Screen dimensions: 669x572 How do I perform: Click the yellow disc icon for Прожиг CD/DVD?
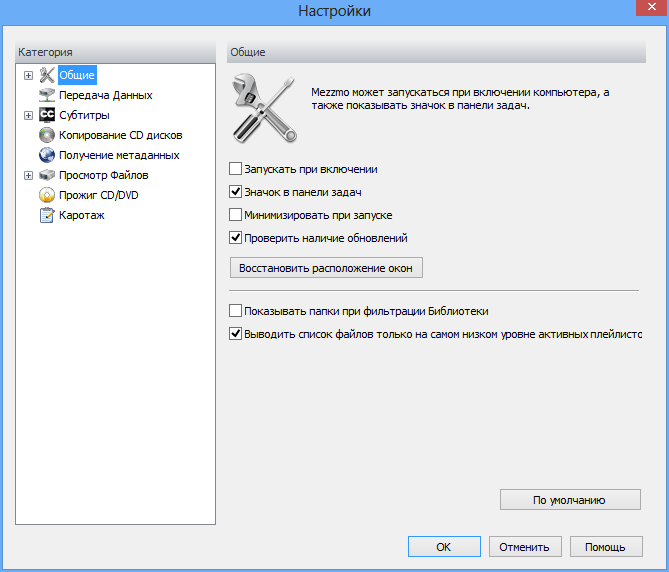coord(47,195)
